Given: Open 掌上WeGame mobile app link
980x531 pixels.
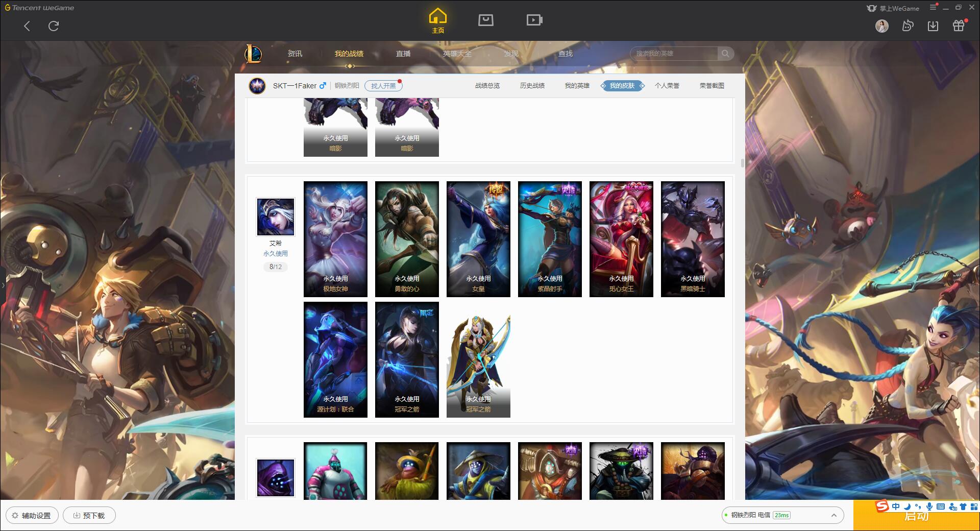Looking at the screenshot, I should [x=893, y=8].
